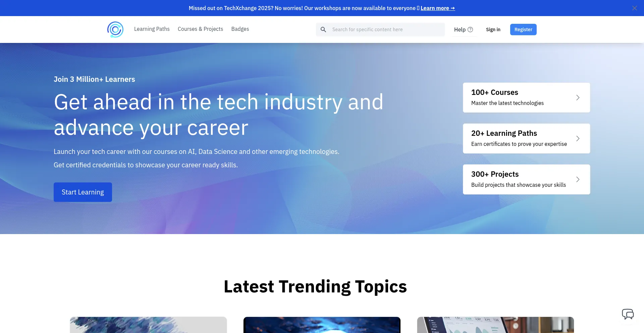Click the 20+ Learning Paths chevron arrow
The image size is (644, 333).
click(x=578, y=138)
